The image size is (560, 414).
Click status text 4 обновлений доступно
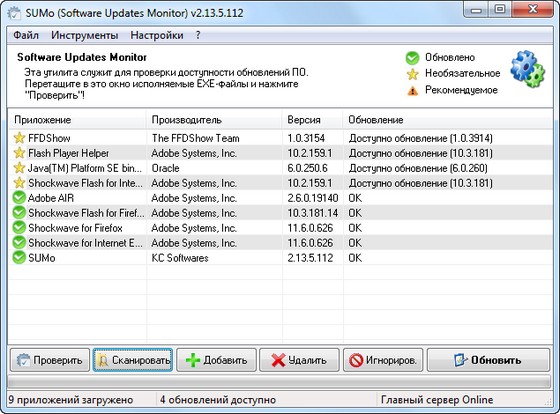point(218,400)
